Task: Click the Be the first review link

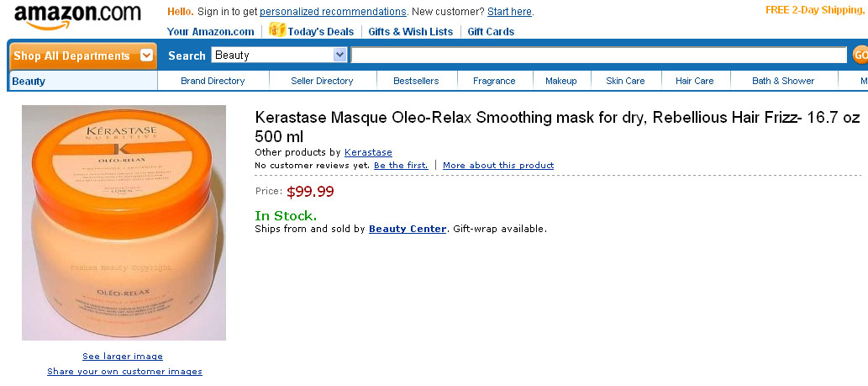Action: pyautogui.click(x=401, y=166)
